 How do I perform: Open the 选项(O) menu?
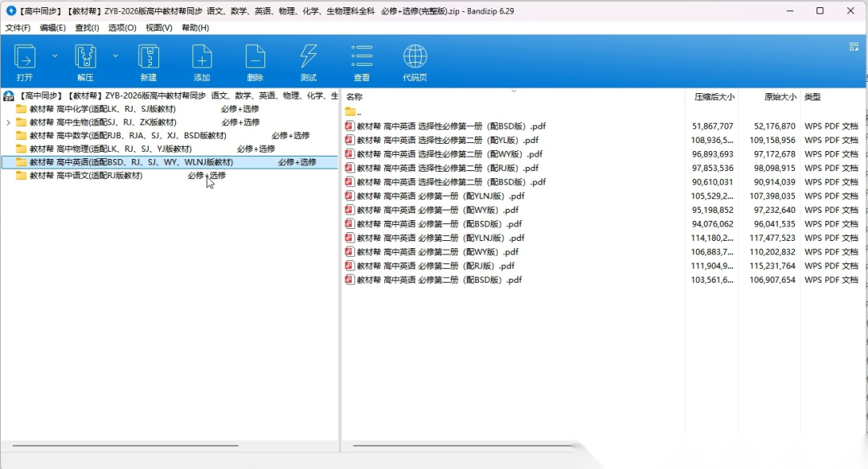(122, 27)
